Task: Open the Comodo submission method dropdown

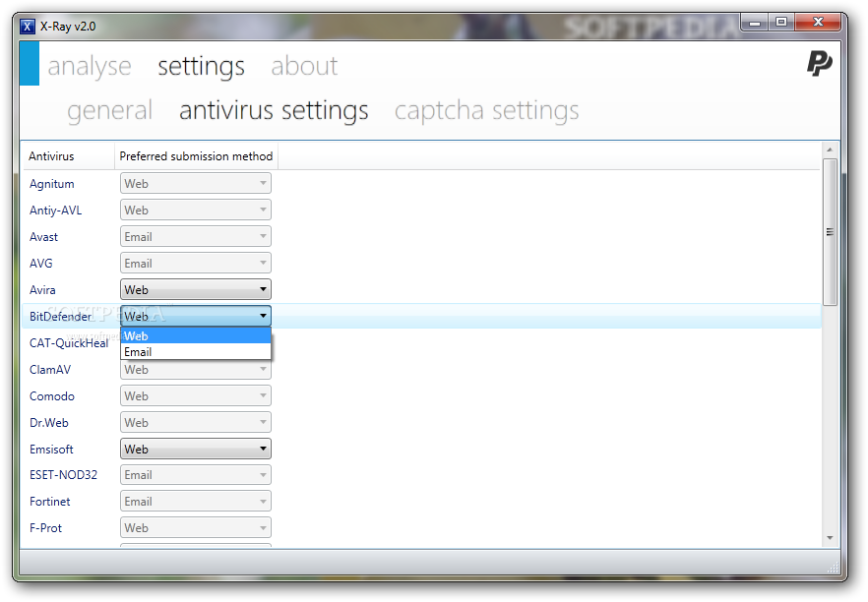Action: coord(196,395)
